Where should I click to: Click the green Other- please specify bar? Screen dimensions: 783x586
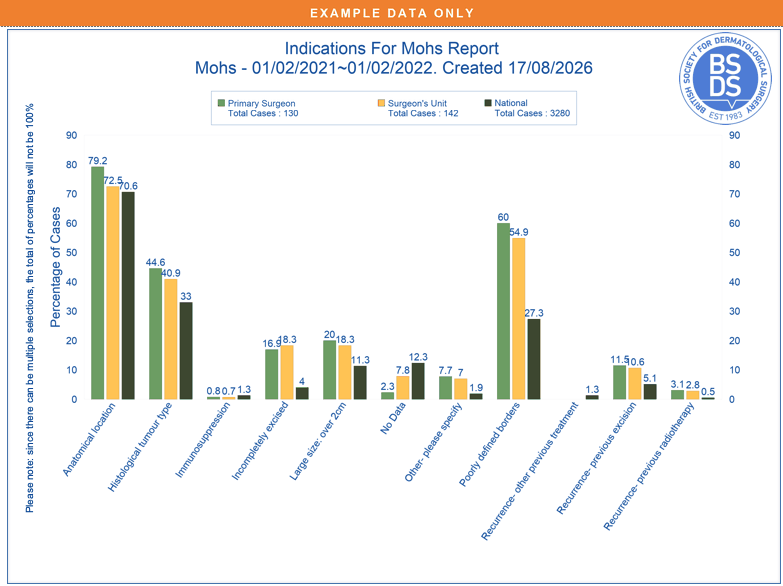point(445,388)
